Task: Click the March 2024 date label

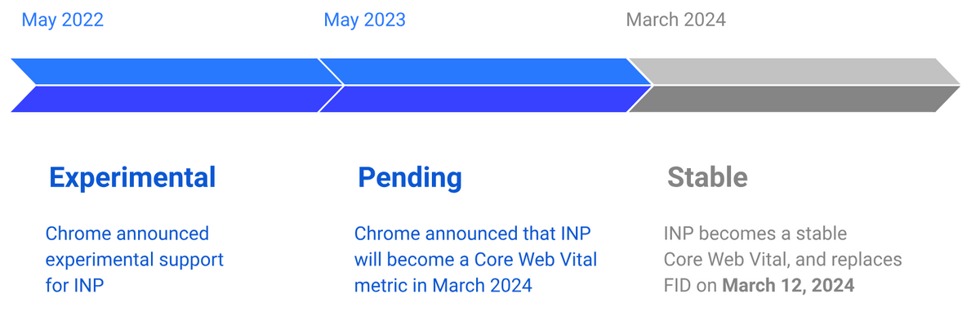Action: [x=675, y=20]
